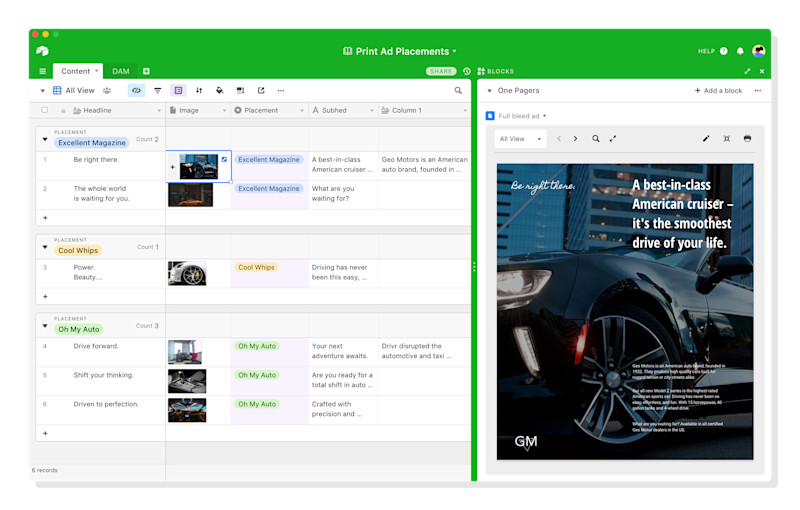Add a record to Oh My Auto group
This screenshot has height=510, width=800.
[45, 433]
